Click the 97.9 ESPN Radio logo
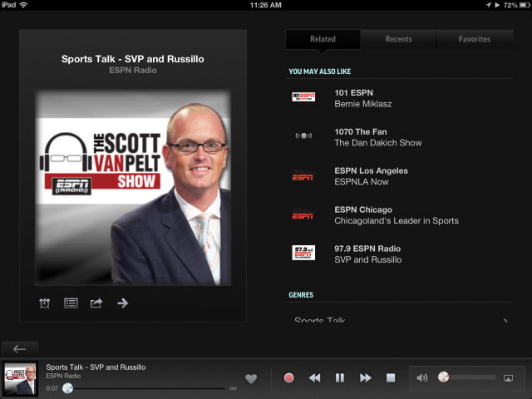This screenshot has width=532, height=399. pos(303,253)
